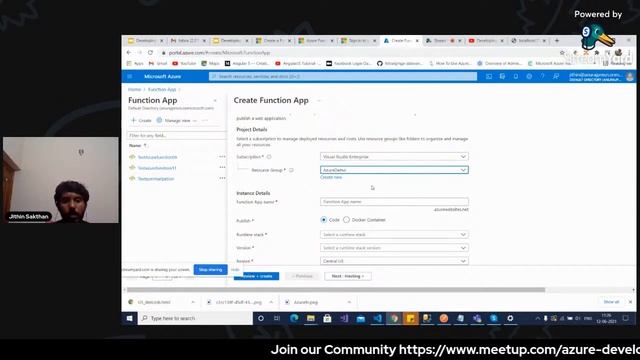Open Microsoft Edge from taskbar

(x=294, y=318)
